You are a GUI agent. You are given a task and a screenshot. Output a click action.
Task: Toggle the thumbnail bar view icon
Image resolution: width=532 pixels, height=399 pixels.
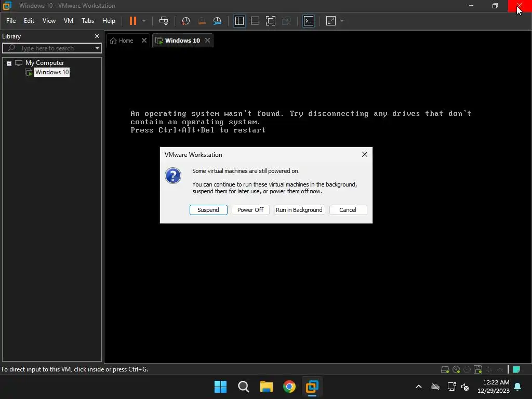[255, 21]
